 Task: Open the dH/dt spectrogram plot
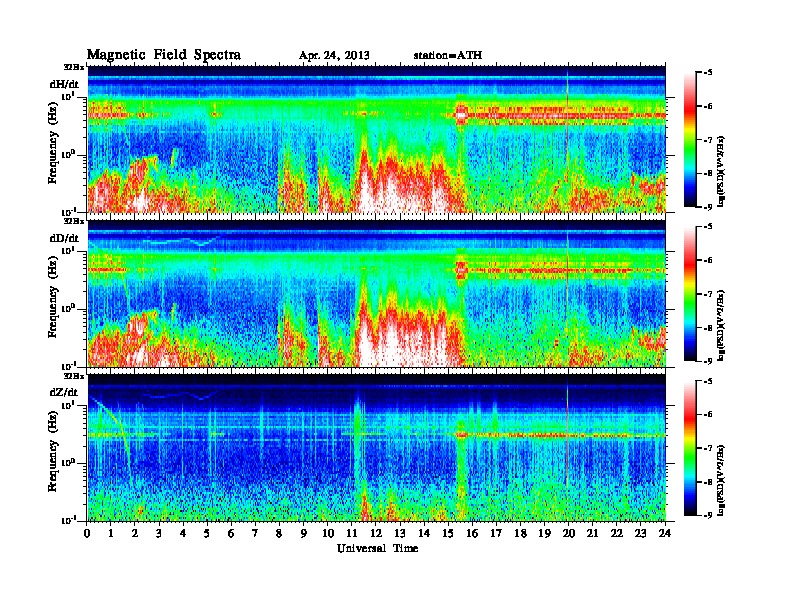tap(377, 139)
